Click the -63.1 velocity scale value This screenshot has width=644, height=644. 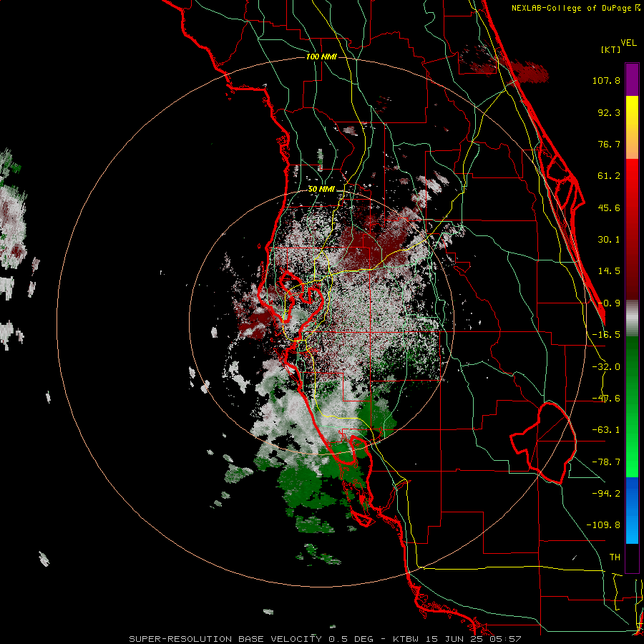[x=606, y=430]
